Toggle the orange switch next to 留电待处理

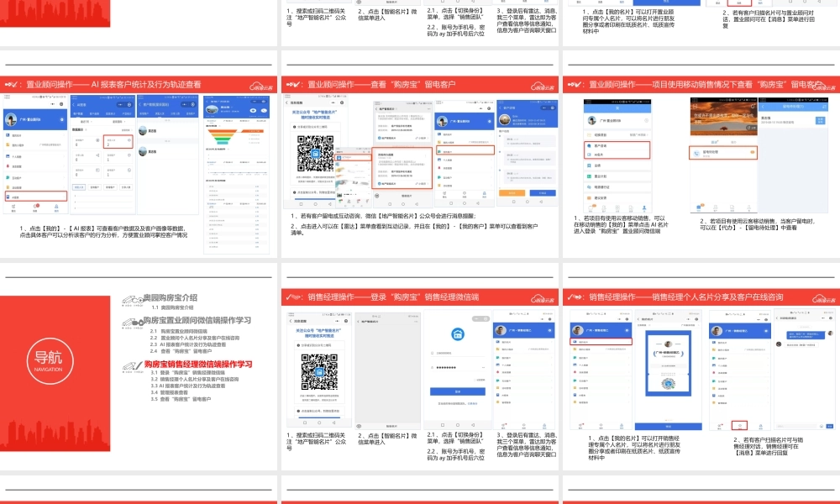tap(753, 152)
